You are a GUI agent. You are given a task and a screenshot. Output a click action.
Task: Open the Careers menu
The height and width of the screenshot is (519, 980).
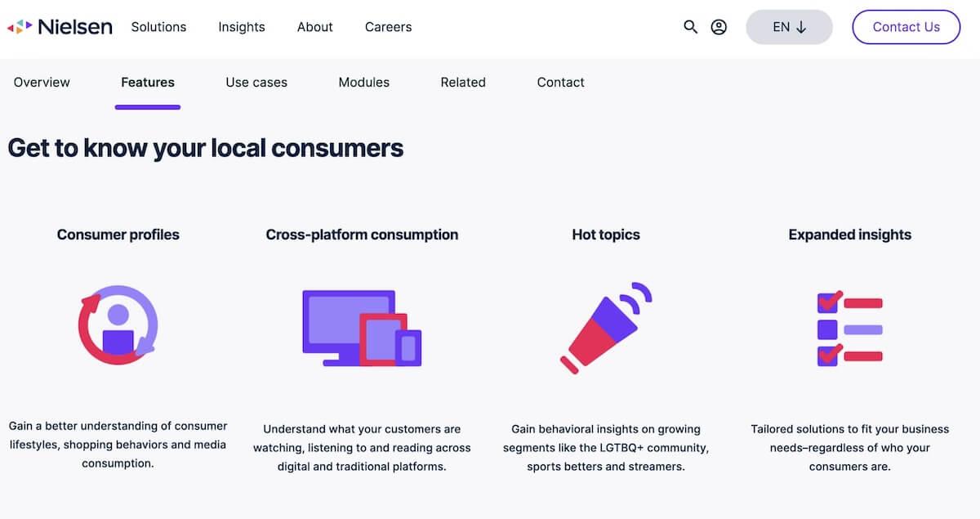point(389,27)
